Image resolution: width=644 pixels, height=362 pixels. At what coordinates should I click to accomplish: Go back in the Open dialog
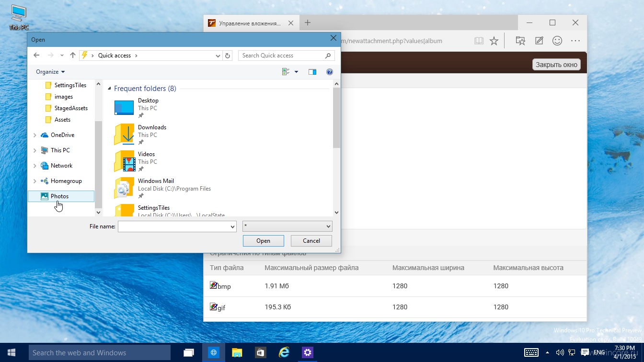[x=36, y=56]
